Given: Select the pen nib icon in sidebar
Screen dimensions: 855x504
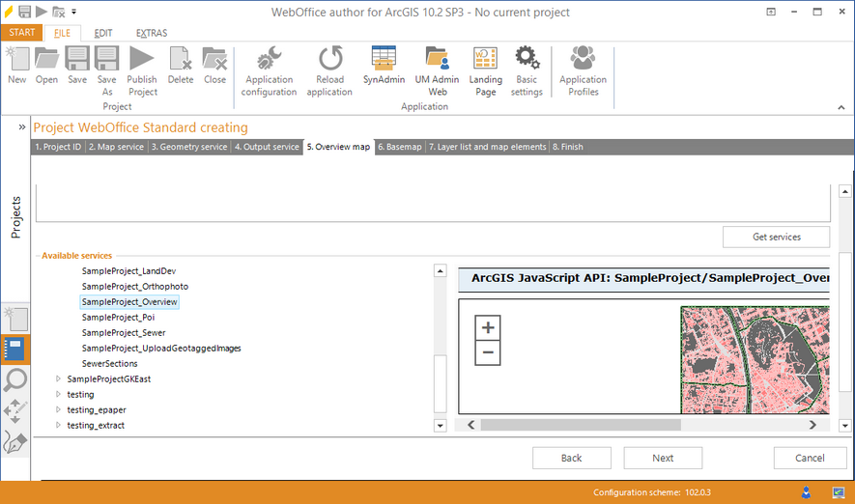Looking at the screenshot, I should pos(15,442).
